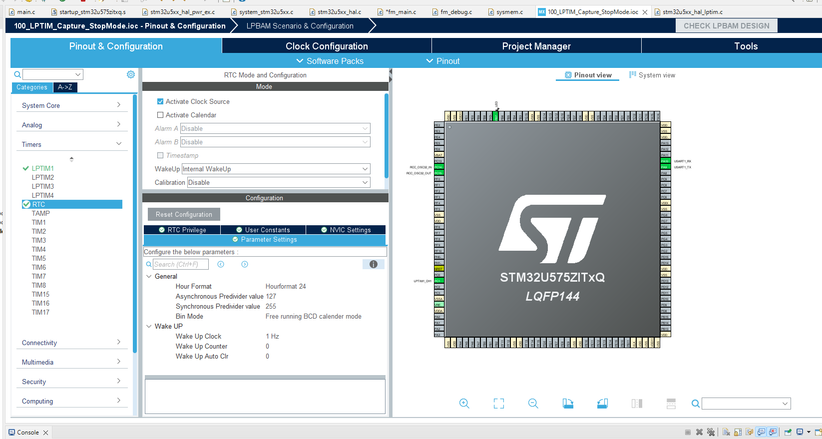The image size is (822, 439).
Task: Click the collapse mode panel arrow
Action: 390,71
